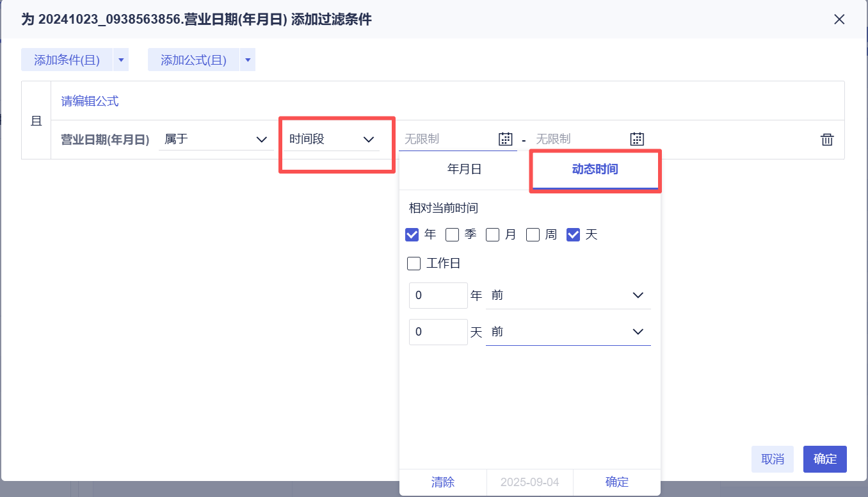Screen dimensions: 868x497
Task: Enable the 工作日 checkbox
Action: tap(414, 263)
